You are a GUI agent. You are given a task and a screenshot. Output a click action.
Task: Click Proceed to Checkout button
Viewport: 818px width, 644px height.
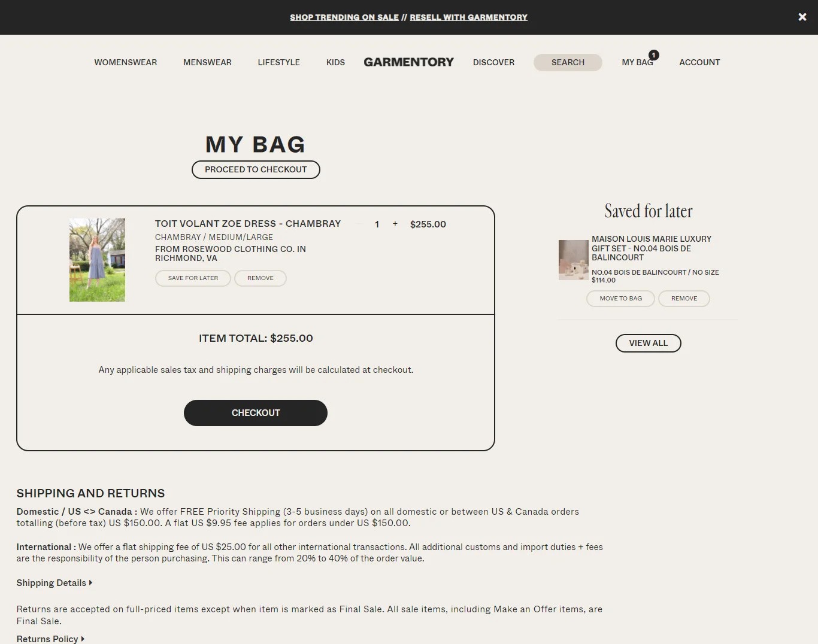pyautogui.click(x=256, y=169)
